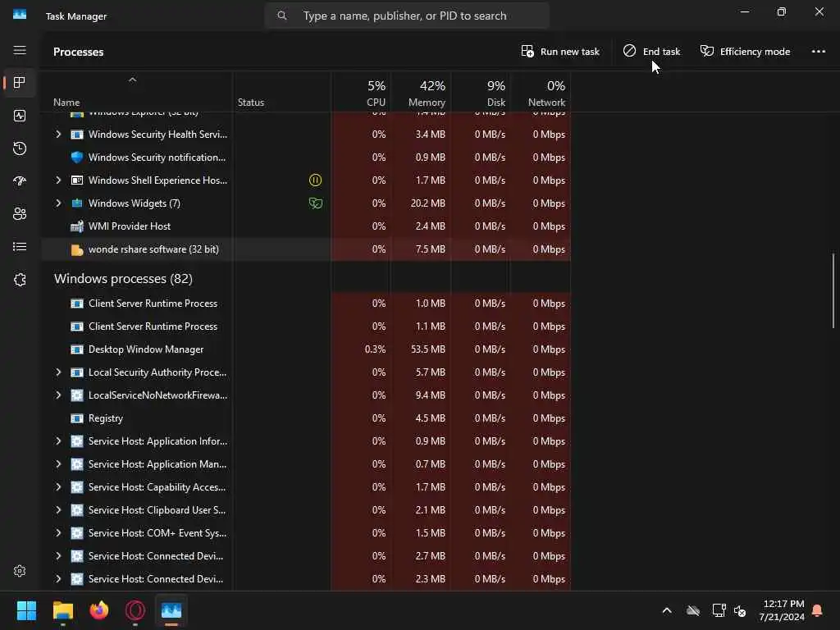Show hidden tray icons chevron
This screenshot has width=840, height=630.
pyautogui.click(x=667, y=610)
